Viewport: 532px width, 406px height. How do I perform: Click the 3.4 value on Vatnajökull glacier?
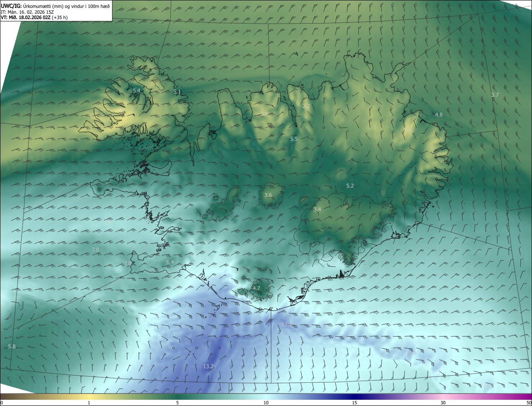(x=317, y=210)
